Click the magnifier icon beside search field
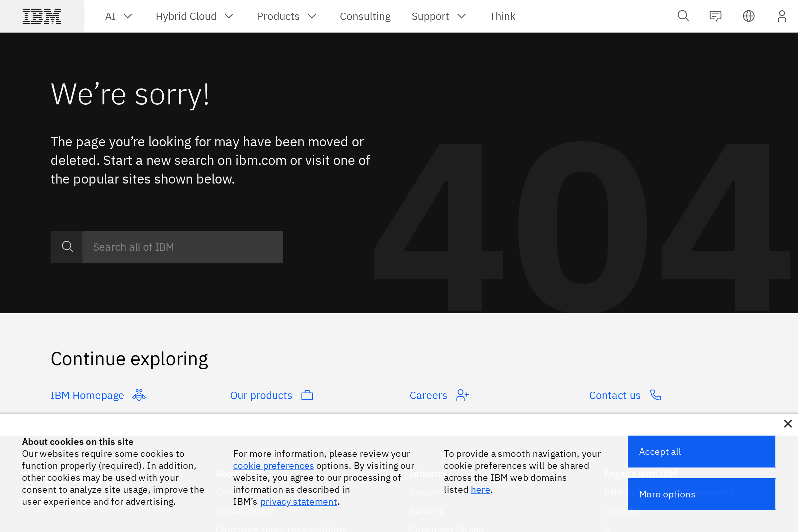798x532 pixels. tap(67, 247)
